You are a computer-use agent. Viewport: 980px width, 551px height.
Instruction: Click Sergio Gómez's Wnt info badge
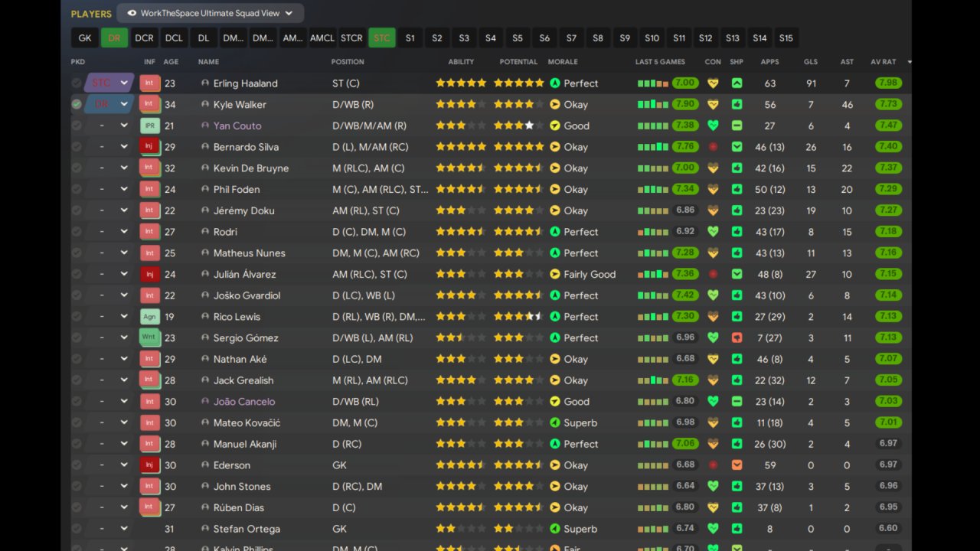tap(150, 337)
